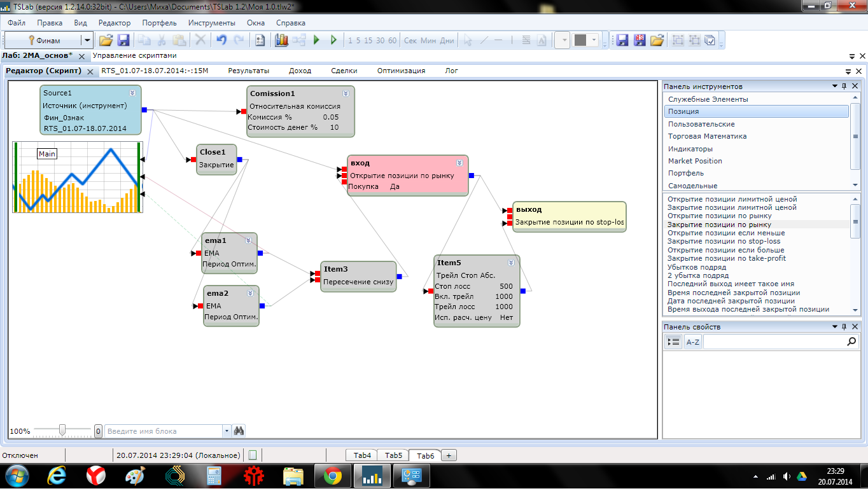Toggle categorized view in Панель свойств

[x=673, y=342]
